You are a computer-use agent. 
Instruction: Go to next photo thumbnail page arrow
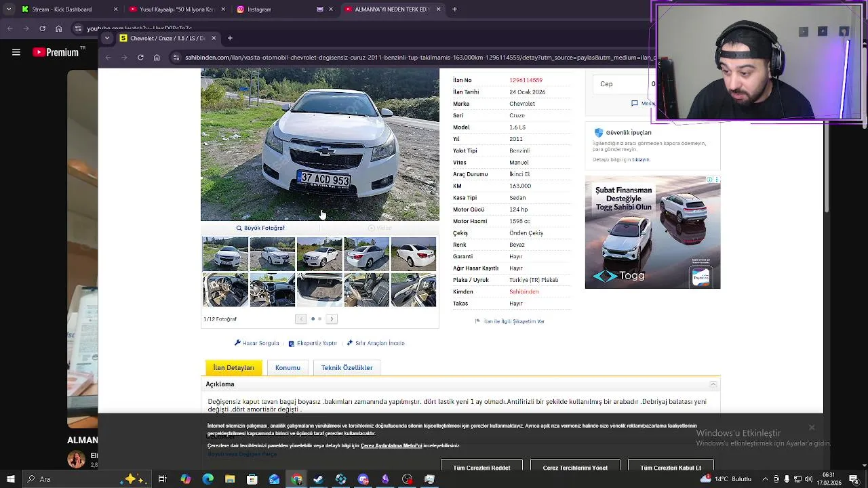pos(332,319)
